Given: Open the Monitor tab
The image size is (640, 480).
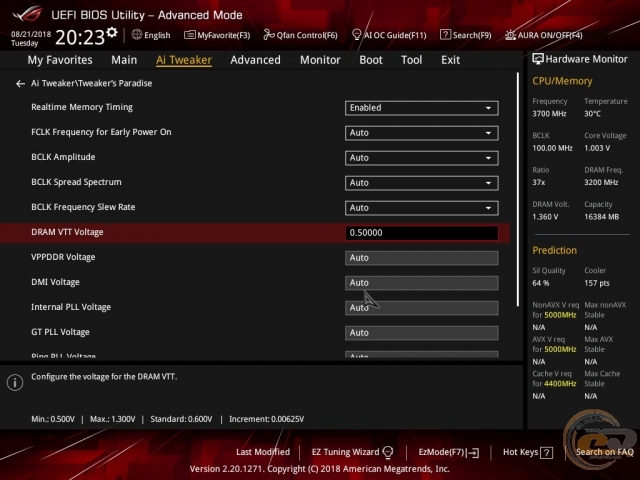Looking at the screenshot, I should coord(320,60).
